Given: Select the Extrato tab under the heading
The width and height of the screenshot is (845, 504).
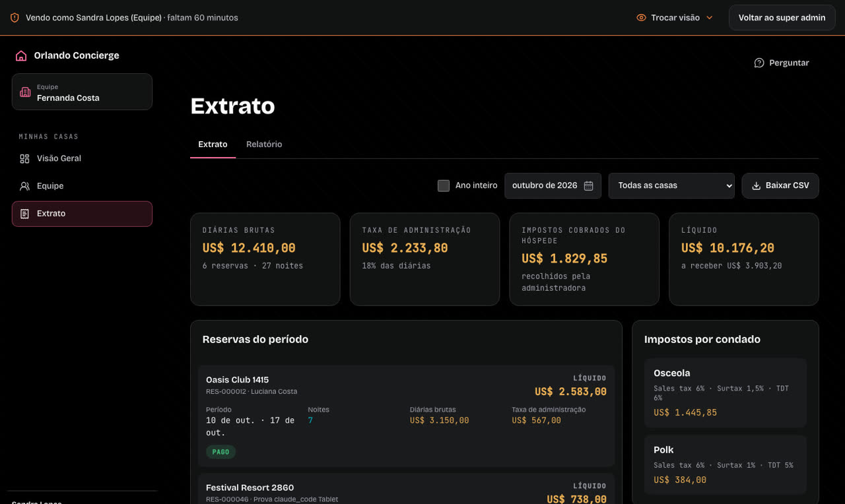Looking at the screenshot, I should [x=213, y=144].
